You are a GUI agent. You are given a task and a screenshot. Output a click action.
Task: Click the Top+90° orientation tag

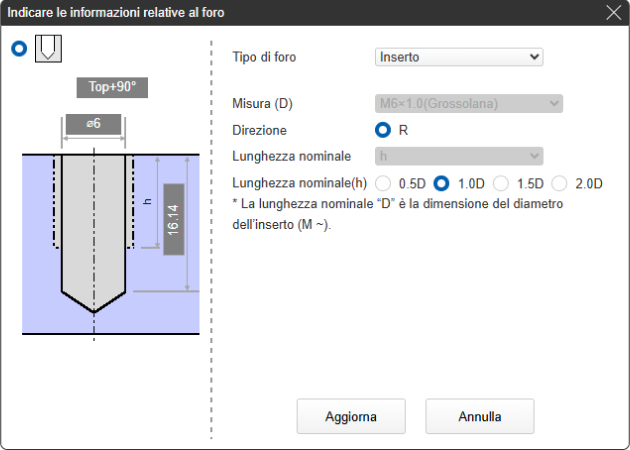(x=112, y=87)
